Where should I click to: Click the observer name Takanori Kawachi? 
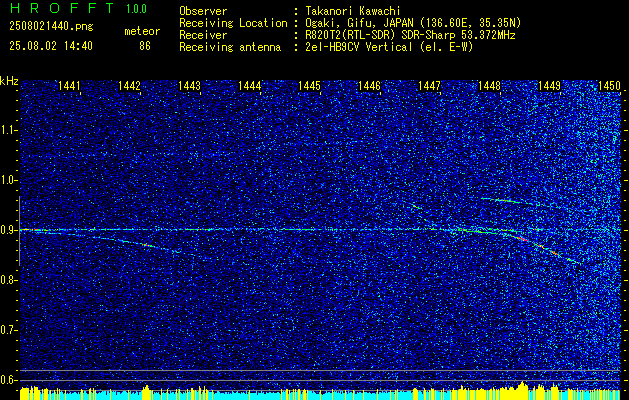(x=351, y=11)
